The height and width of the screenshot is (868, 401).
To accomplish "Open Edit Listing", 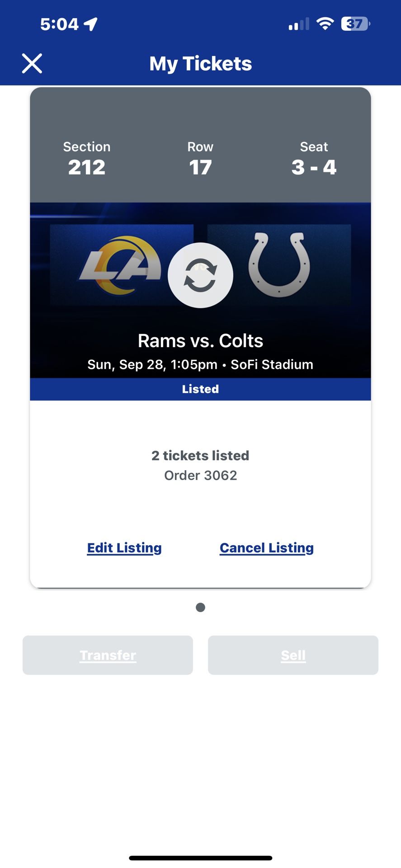I will [124, 547].
